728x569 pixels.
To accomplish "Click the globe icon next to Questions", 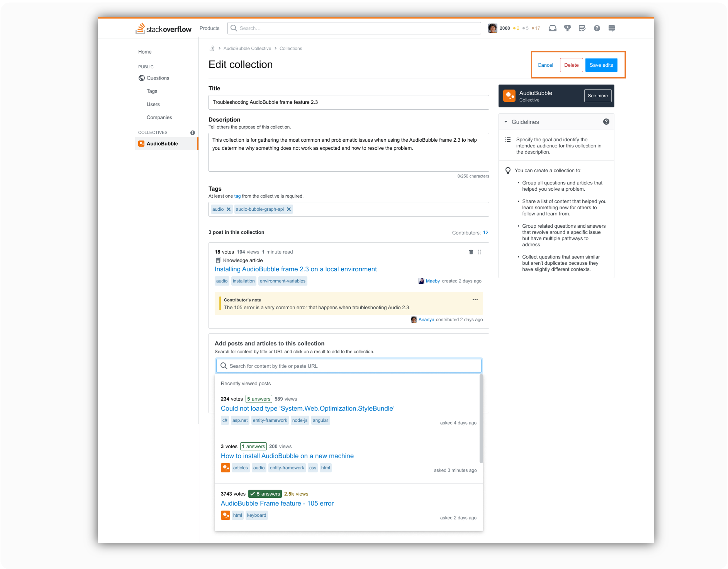I will pos(141,78).
